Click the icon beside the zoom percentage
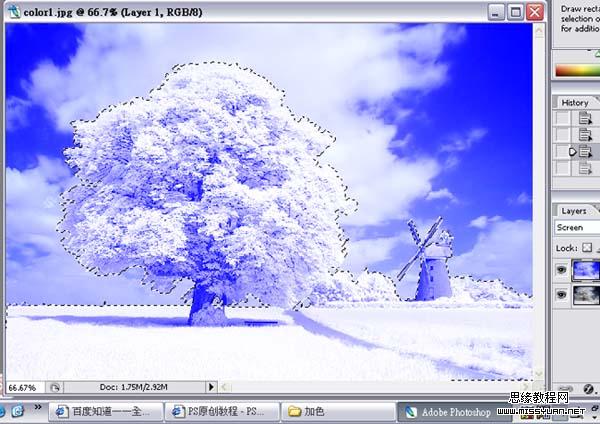600x424 pixels. point(56,386)
